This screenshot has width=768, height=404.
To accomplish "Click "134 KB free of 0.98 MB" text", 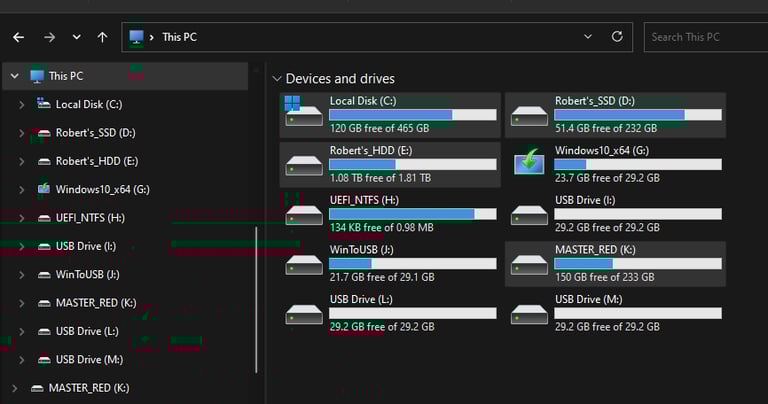I will [x=382, y=228].
